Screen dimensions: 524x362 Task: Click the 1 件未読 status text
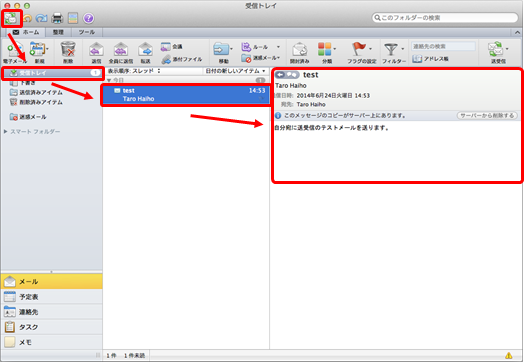tap(134, 356)
